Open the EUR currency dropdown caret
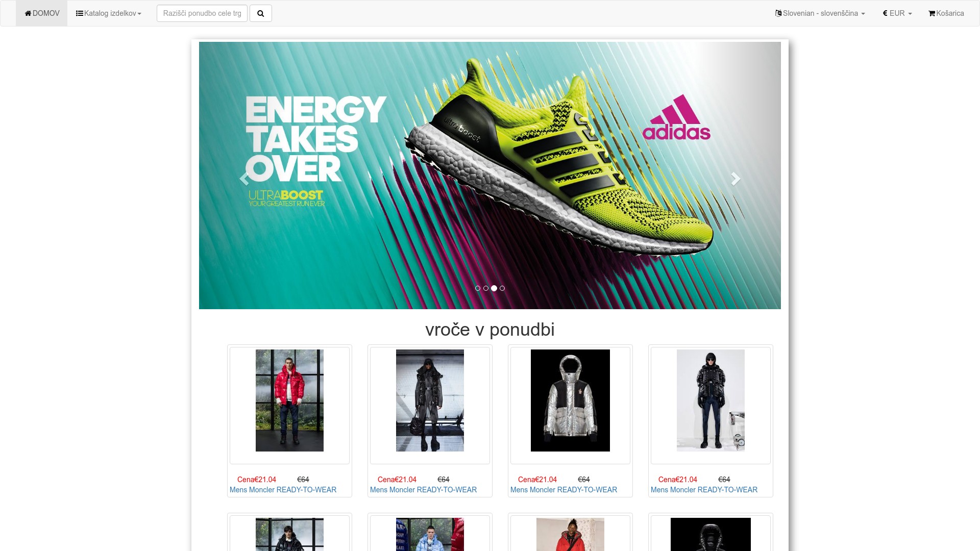The width and height of the screenshot is (980, 551). (x=910, y=14)
